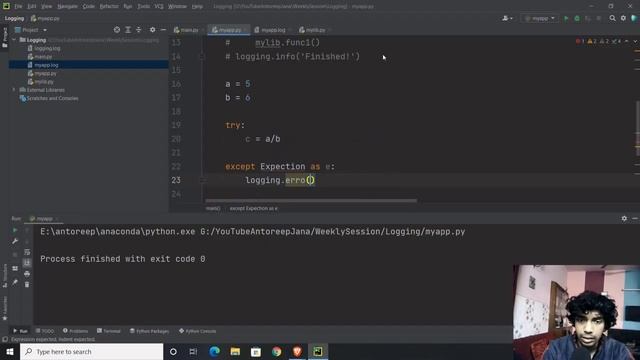The image size is (640, 360).
Task: Click Cortana circle icon on taskbar
Action: point(173,351)
